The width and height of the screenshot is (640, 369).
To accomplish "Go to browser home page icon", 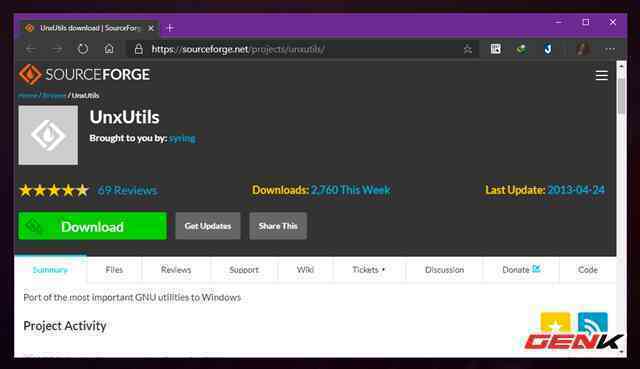I will [x=109, y=49].
